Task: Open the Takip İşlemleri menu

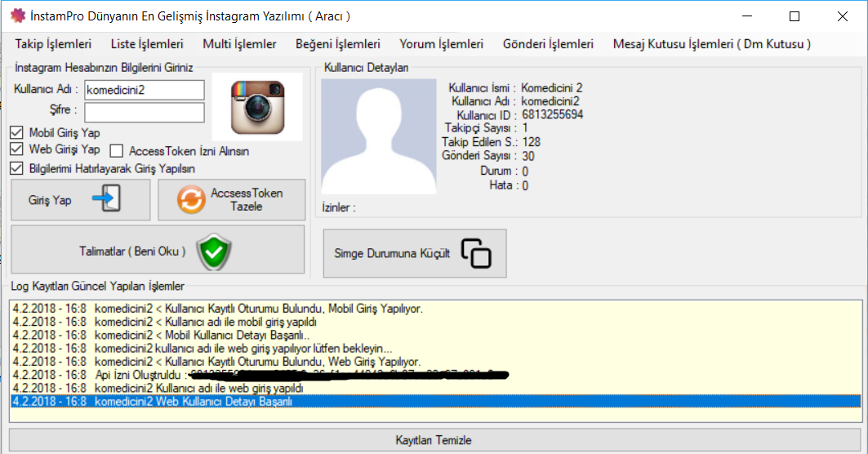Action: 53,44
